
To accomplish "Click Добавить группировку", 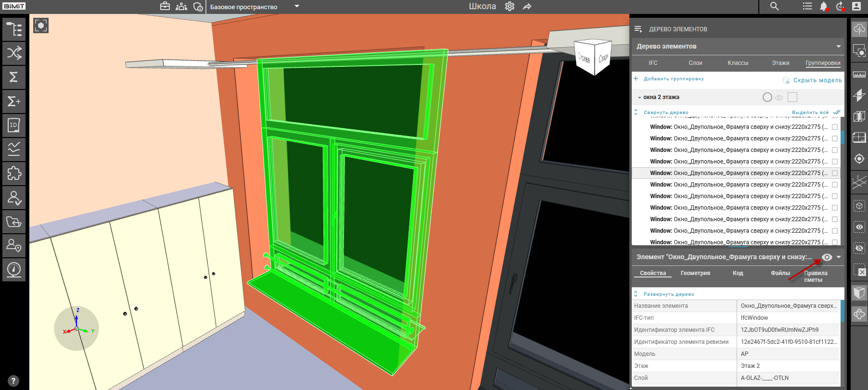I will pos(673,79).
